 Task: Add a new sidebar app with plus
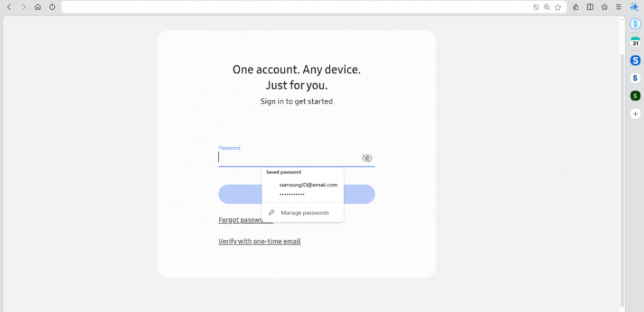[x=635, y=114]
